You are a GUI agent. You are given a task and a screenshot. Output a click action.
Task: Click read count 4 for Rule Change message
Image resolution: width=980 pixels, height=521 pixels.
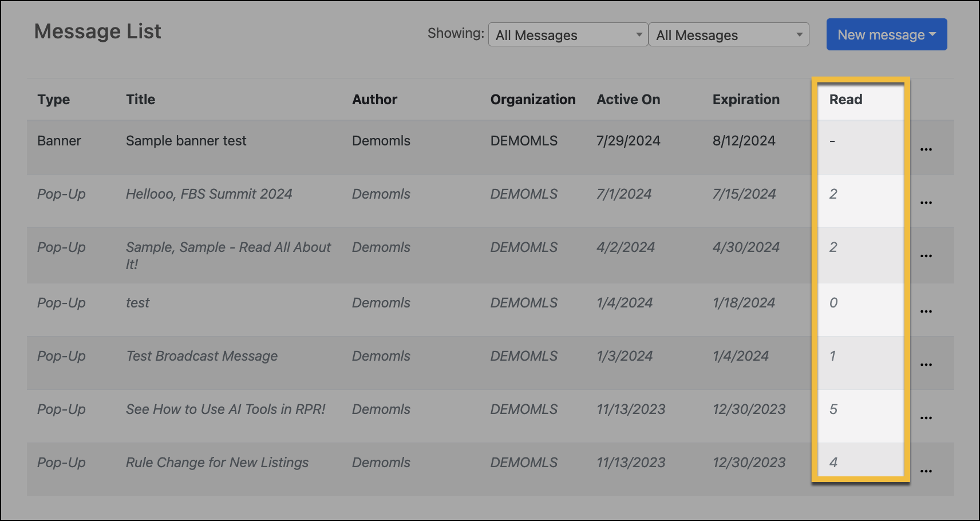pos(833,463)
